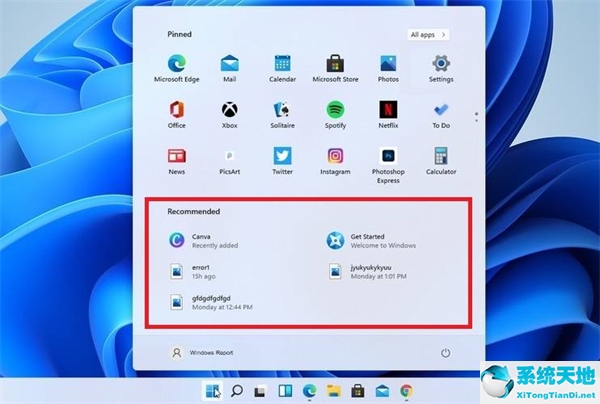Viewport: 600px width, 404px height.
Task: Launch Netflix
Action: tap(388, 114)
